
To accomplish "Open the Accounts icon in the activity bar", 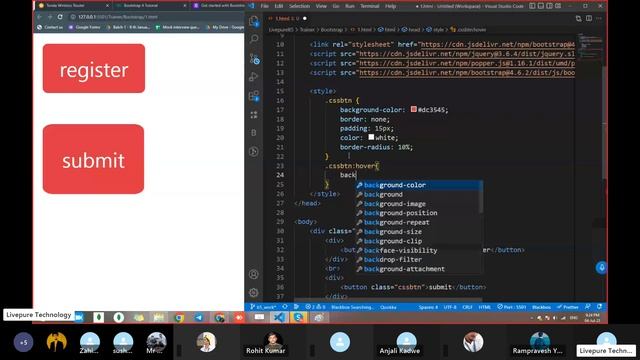I will pyautogui.click(x=253, y=274).
